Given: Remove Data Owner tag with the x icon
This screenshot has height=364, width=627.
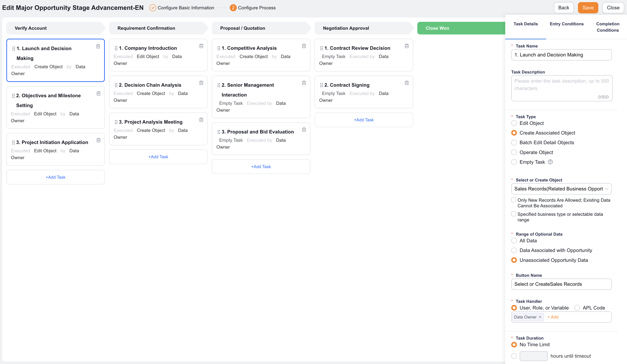Looking at the screenshot, I should pos(540,317).
